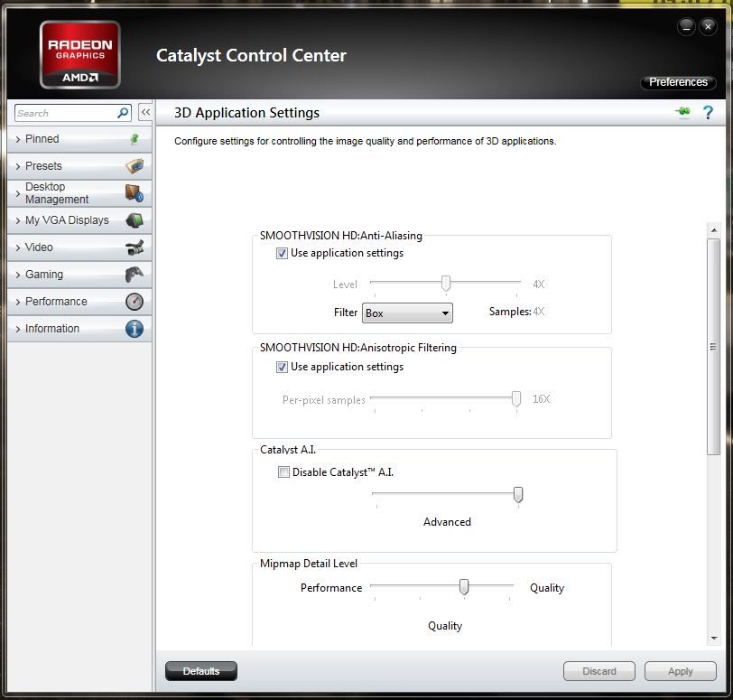Click the 'Samples:' label
The width and height of the screenshot is (733, 700).
tap(510, 312)
